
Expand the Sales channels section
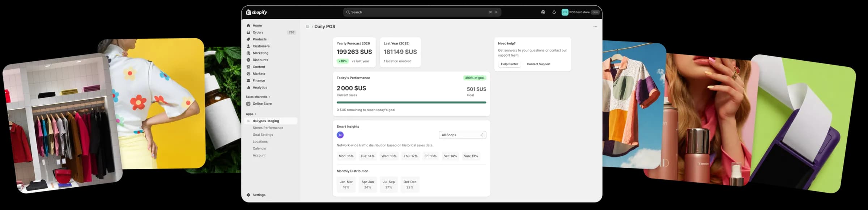[x=258, y=97]
